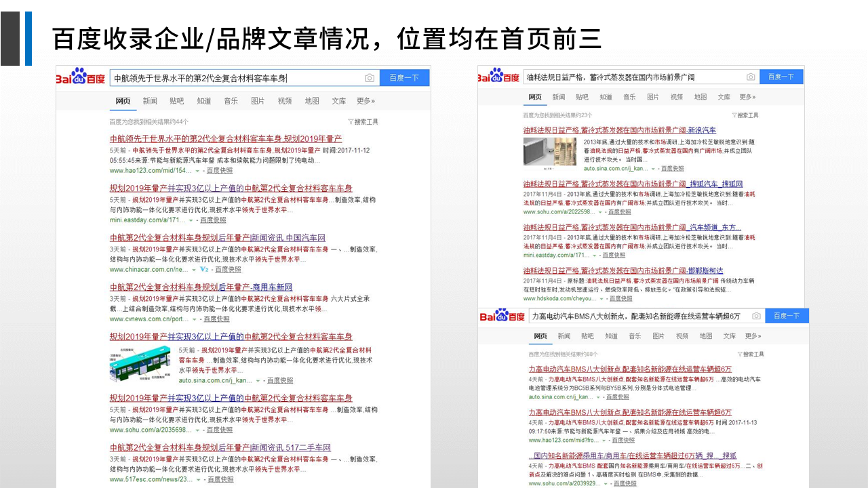Click 百度一下 button in bottom-right window
The height and width of the screenshot is (488, 868).
[787, 316]
